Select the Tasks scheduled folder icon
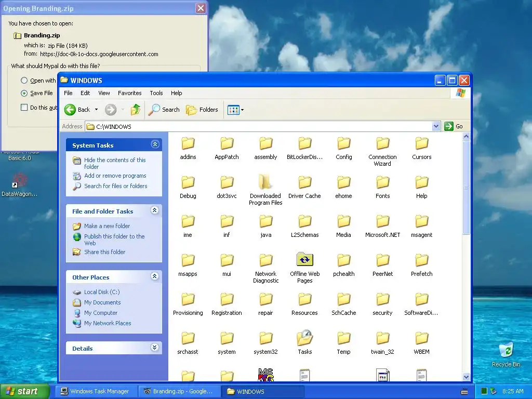The height and width of the screenshot is (399, 532). point(304,338)
